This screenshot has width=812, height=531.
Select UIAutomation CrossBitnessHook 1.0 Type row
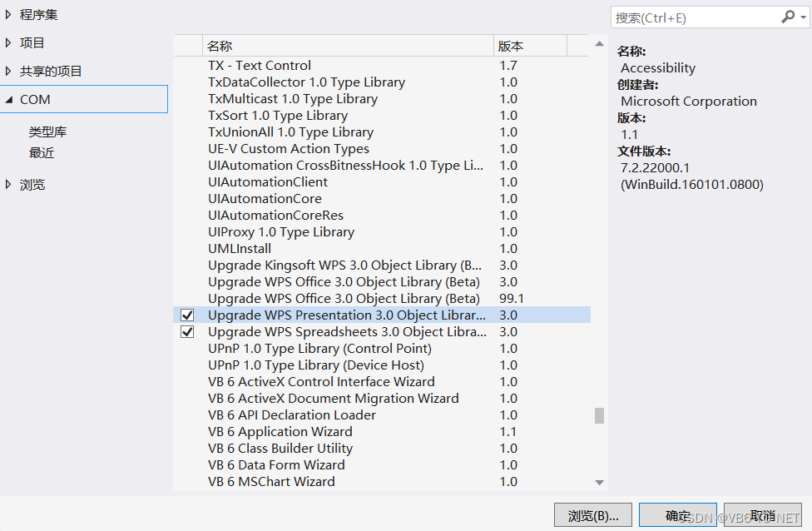point(382,166)
